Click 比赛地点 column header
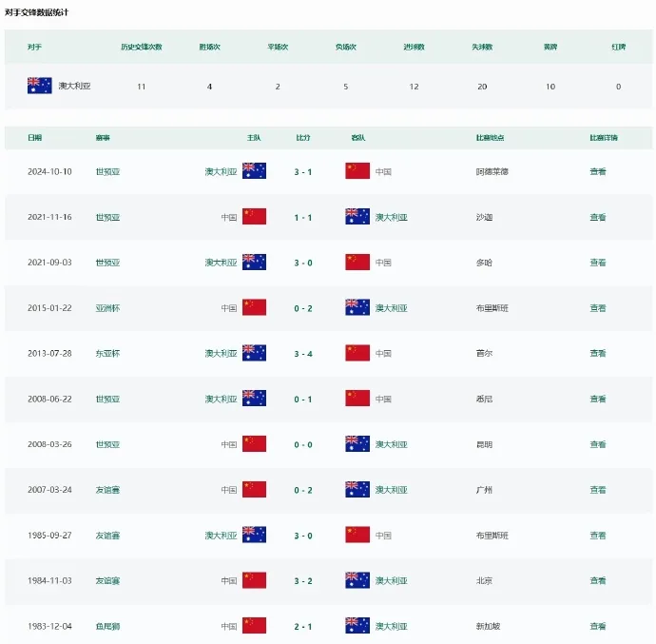This screenshot has height=644, width=656. coord(490,138)
